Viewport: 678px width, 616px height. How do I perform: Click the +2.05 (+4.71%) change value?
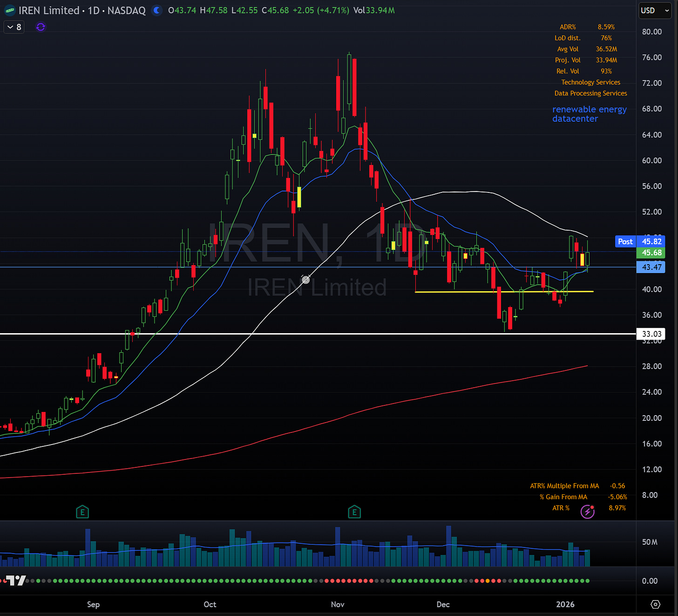click(x=321, y=10)
